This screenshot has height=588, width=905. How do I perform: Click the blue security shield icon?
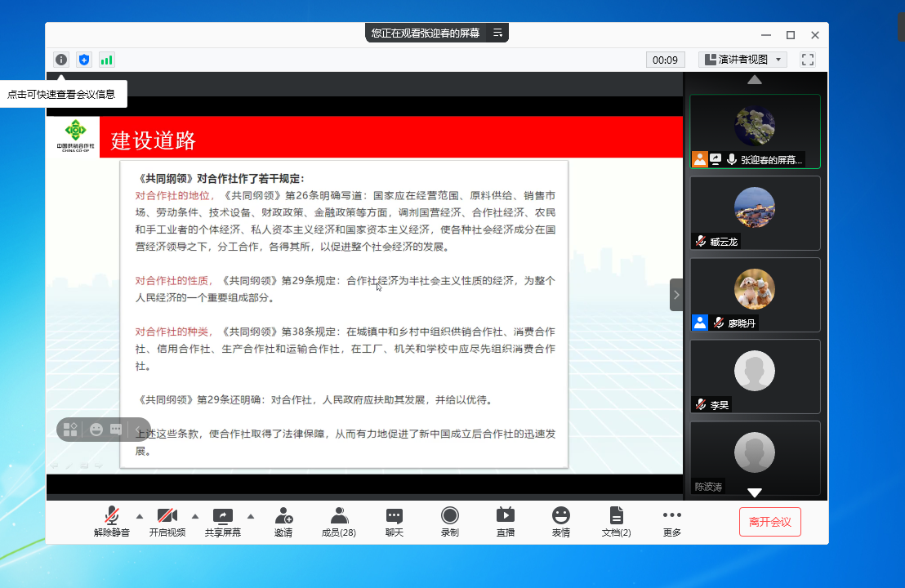(x=84, y=60)
